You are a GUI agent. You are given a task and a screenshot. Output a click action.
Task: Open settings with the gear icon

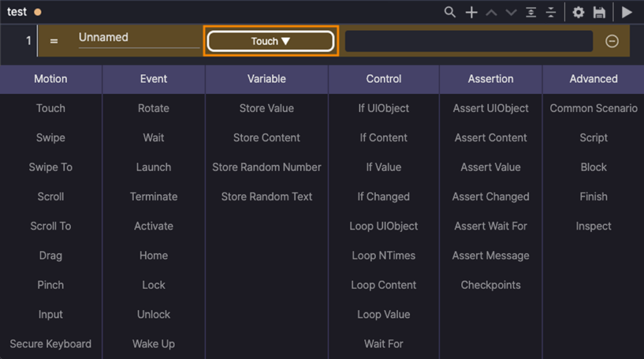pos(578,12)
